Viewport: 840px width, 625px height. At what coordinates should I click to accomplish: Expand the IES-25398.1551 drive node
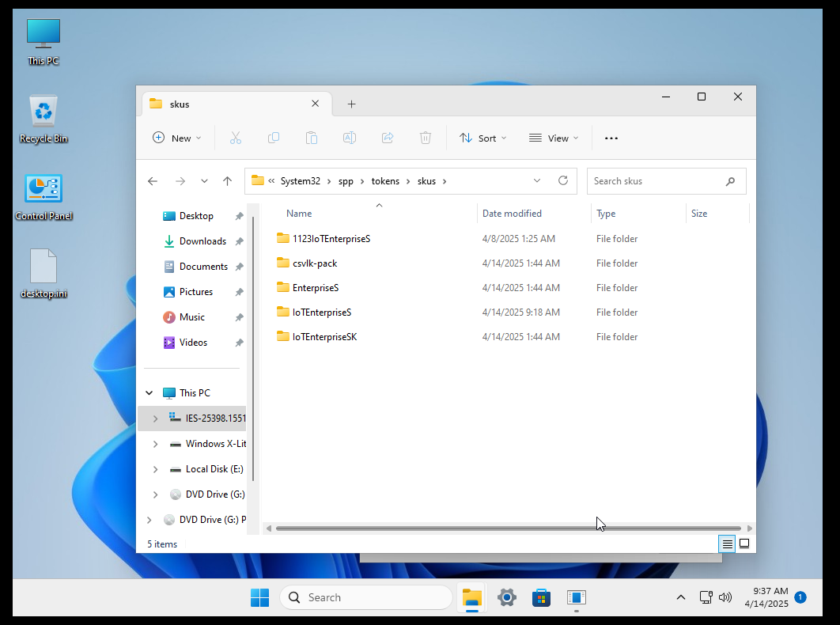tap(155, 419)
